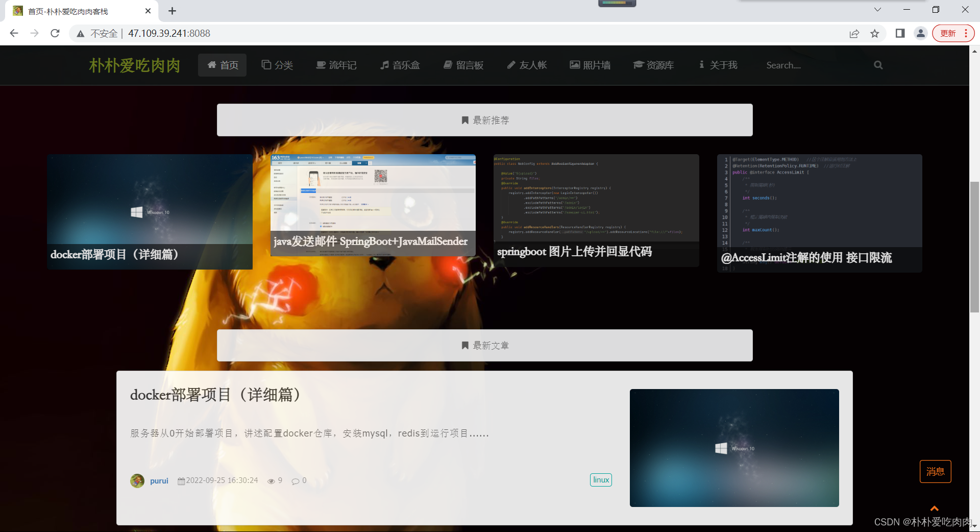Viewport: 980px width, 532px height.
Task: Open 流年记 nav item
Action: (x=336, y=65)
